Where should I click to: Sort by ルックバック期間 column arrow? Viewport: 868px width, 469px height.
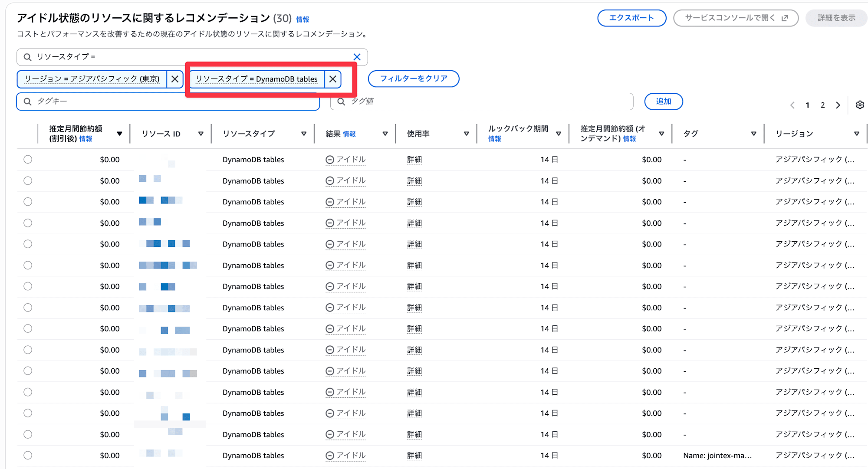pyautogui.click(x=559, y=134)
